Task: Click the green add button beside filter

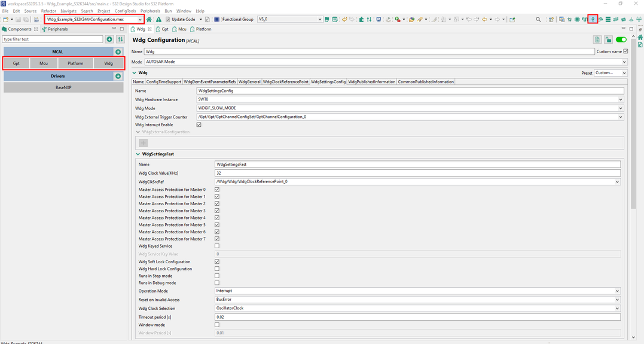Action: pos(109,39)
